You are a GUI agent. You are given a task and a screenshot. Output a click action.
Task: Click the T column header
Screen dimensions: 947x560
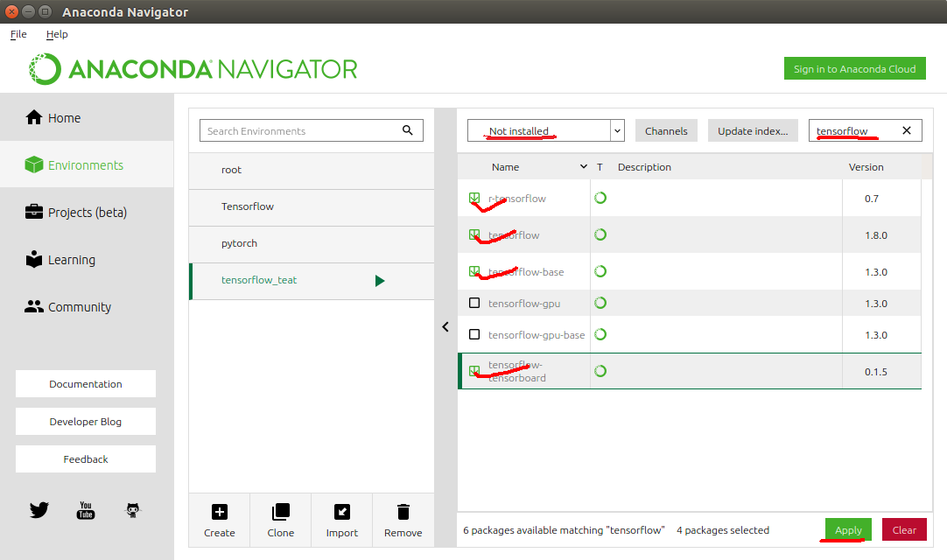click(600, 167)
